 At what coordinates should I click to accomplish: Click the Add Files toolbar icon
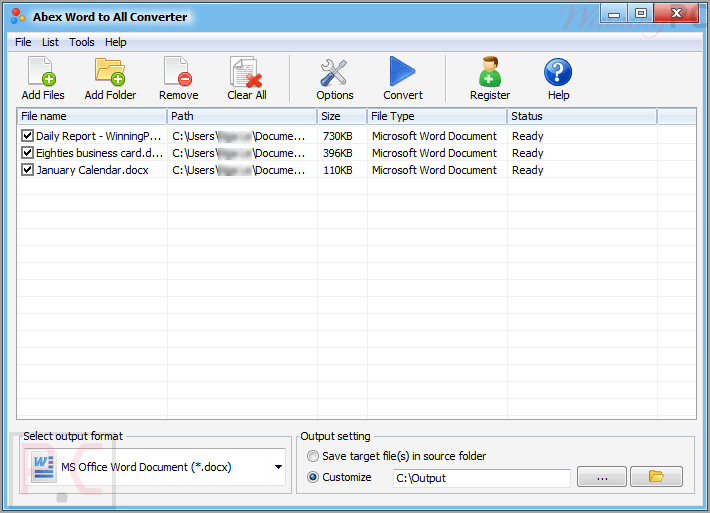42,72
